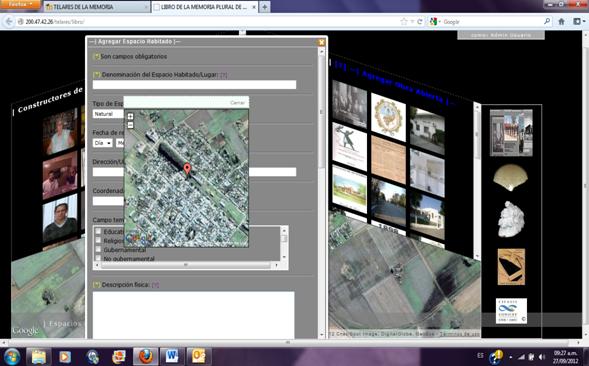Open a new browser tab
Image resolution: width=589 pixels, height=366 pixels.
pos(264,7)
